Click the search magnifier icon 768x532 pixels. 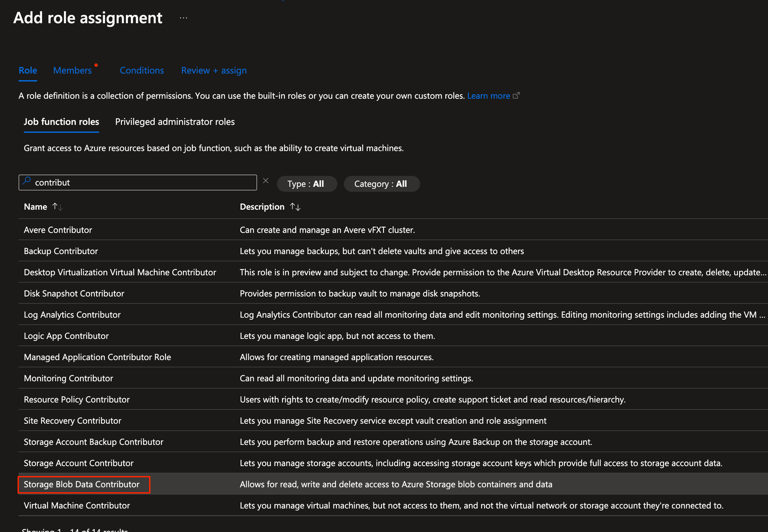point(27,181)
